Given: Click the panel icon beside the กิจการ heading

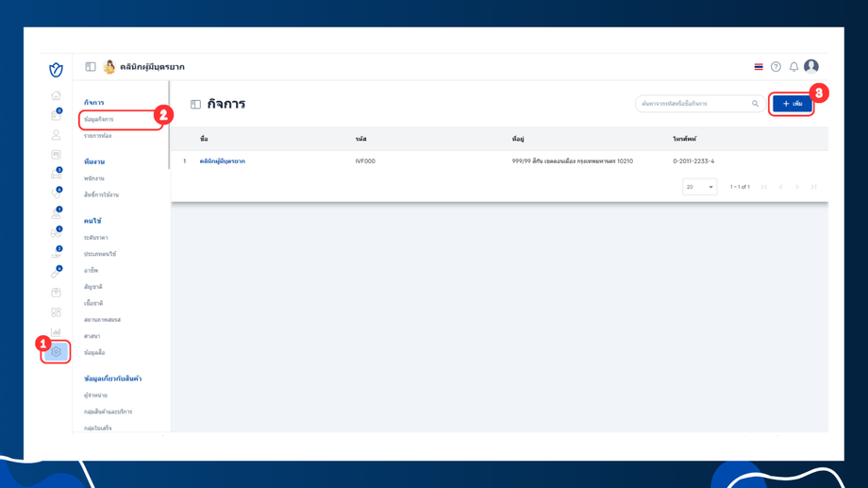Looking at the screenshot, I should [x=195, y=104].
